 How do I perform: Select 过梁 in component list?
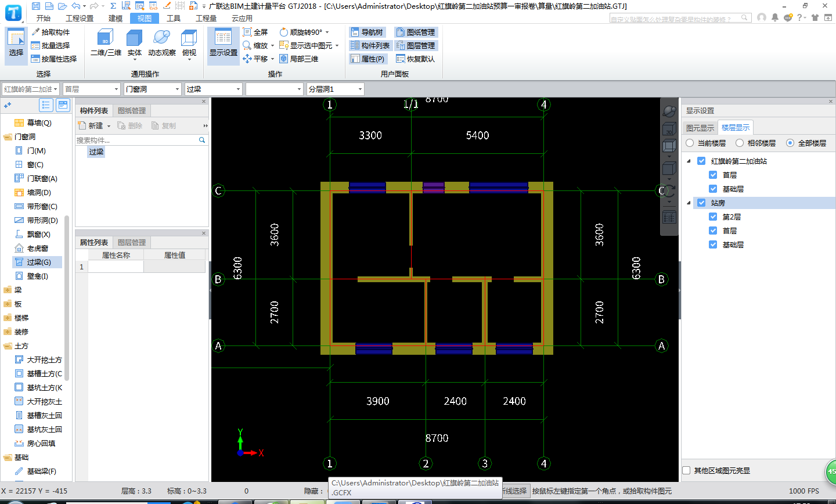click(96, 152)
